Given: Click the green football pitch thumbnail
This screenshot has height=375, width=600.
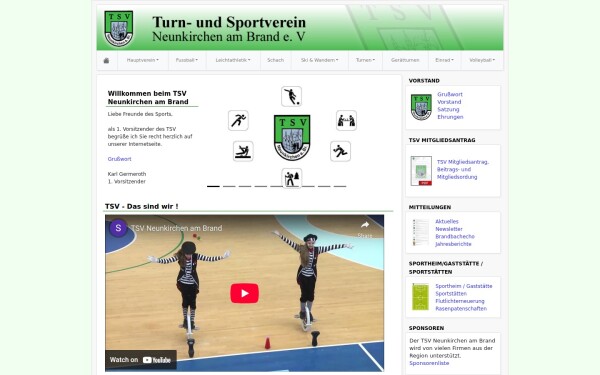Looking at the screenshot, I should click(421, 297).
